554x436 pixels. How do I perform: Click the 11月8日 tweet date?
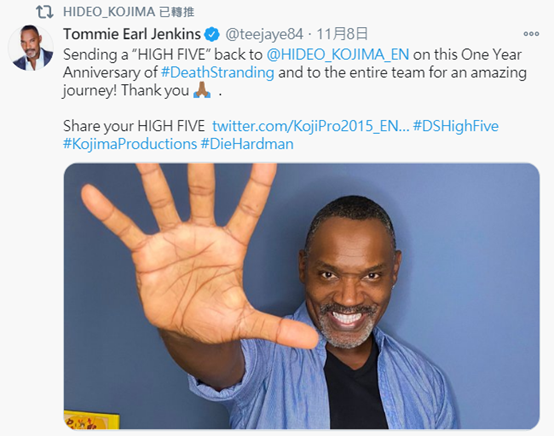pos(342,34)
